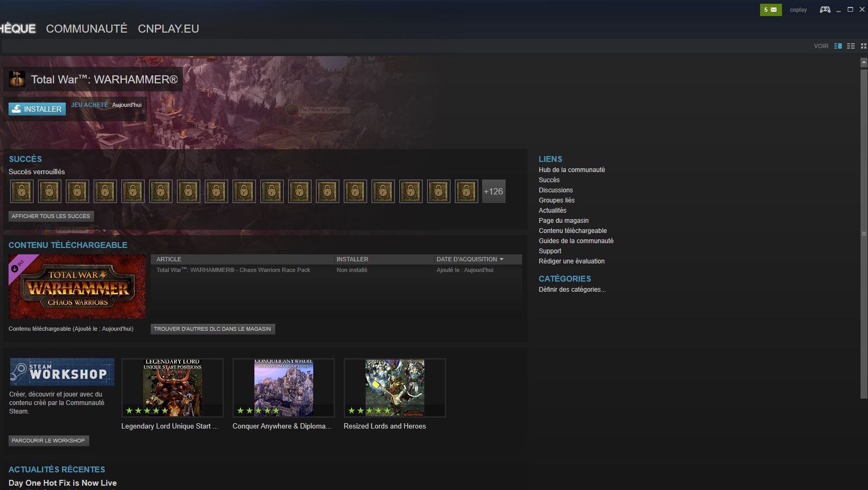
Task: Open Resized Lords and Heroes workshop thumbnail
Action: click(x=395, y=388)
